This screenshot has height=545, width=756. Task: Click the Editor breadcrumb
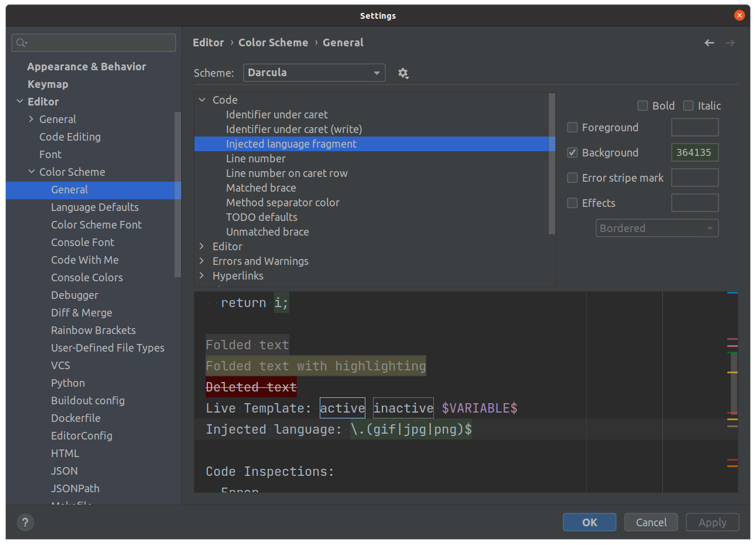click(208, 42)
